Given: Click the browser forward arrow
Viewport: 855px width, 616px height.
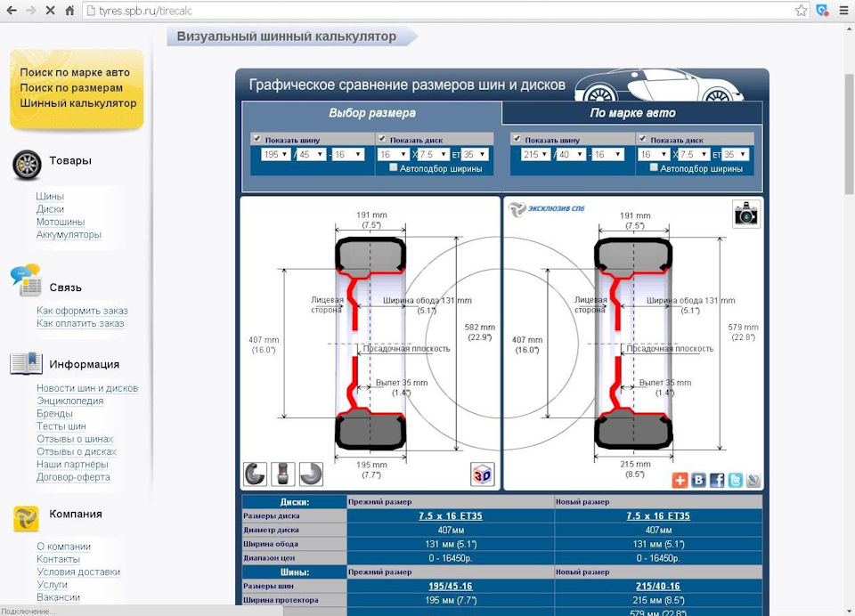Looking at the screenshot, I should point(30,11).
